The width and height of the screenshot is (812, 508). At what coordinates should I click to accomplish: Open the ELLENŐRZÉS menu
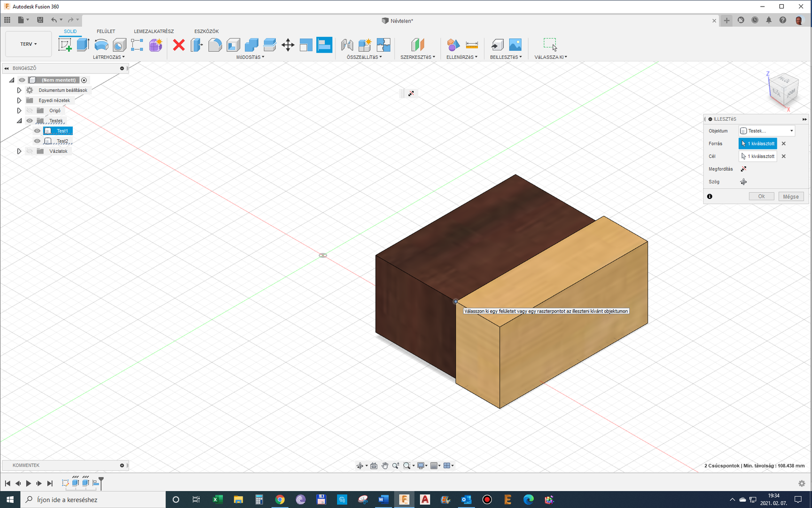click(x=462, y=57)
